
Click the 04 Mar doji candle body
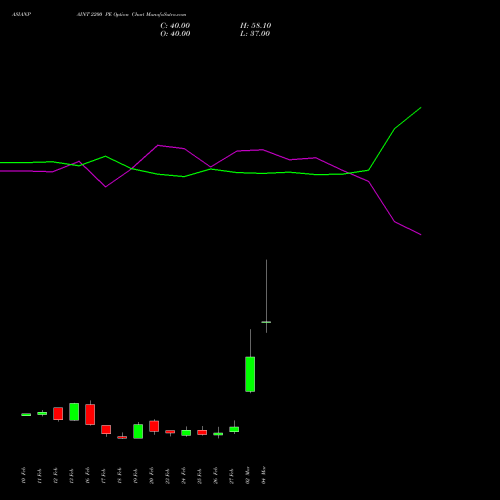click(266, 322)
